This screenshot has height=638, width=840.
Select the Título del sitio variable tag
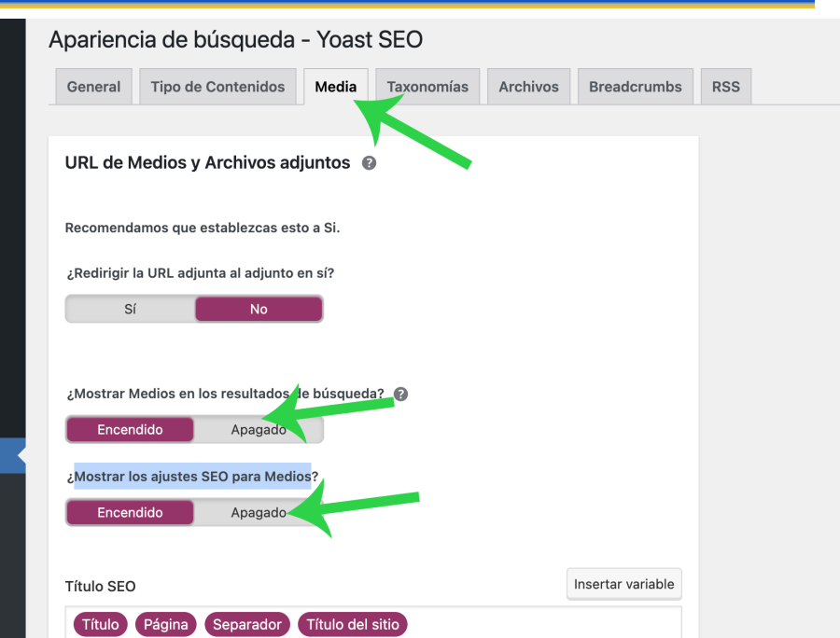tap(353, 625)
